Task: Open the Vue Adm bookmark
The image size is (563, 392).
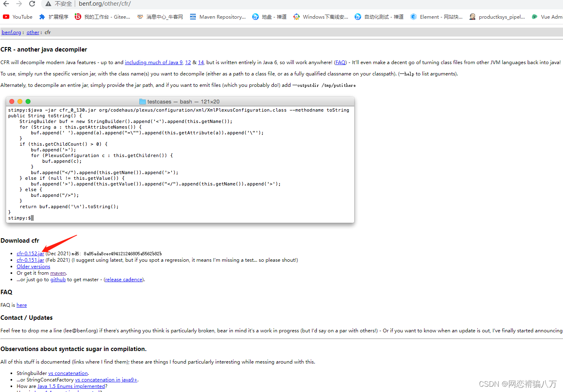Action: (547, 17)
